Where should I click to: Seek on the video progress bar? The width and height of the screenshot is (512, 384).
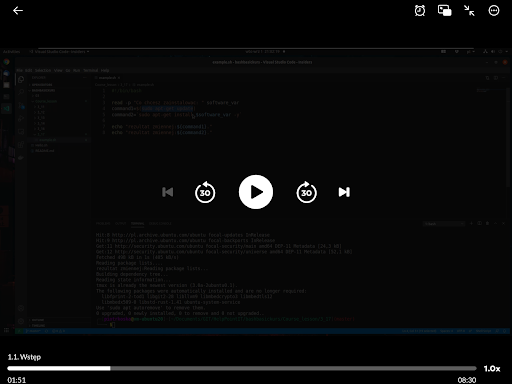click(242, 368)
